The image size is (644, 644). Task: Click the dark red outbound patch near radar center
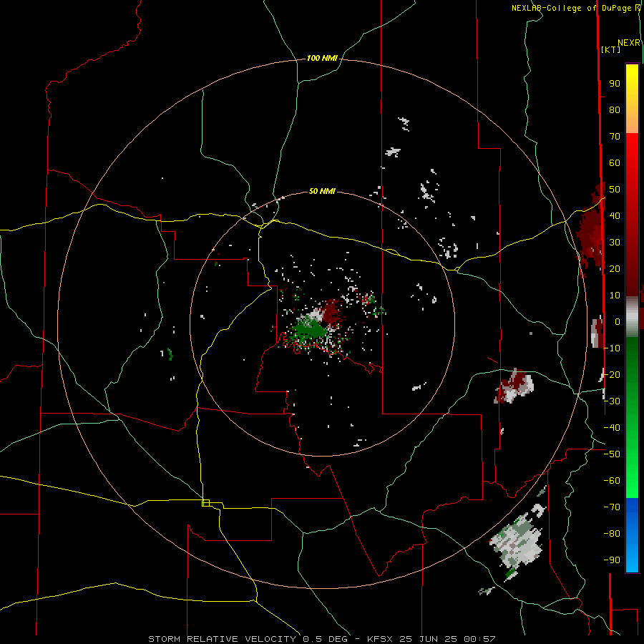331,311
